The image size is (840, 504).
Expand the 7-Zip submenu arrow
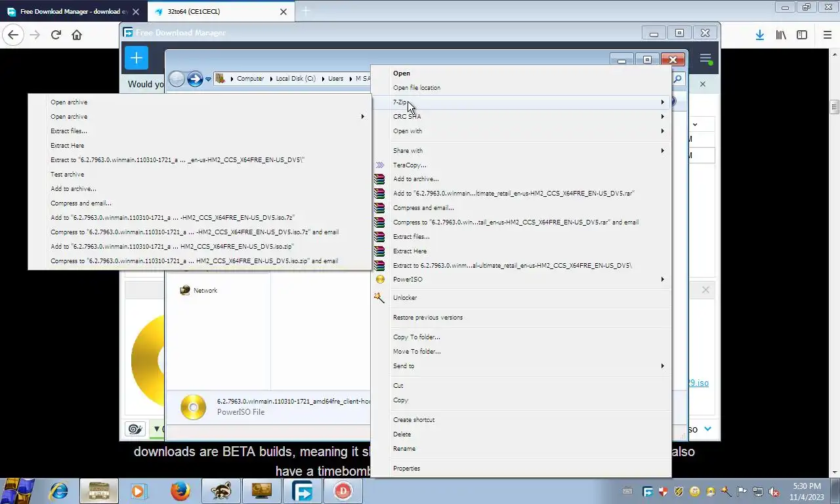click(x=662, y=102)
